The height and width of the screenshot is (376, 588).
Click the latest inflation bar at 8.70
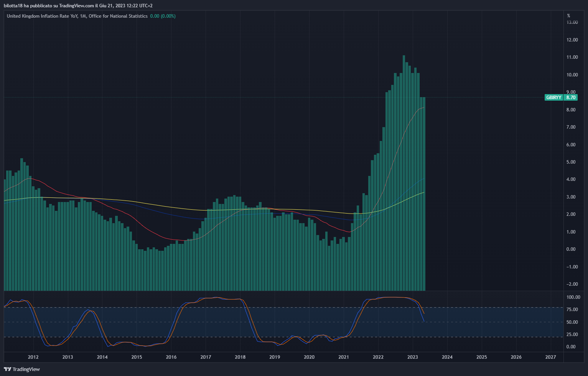tap(424, 194)
